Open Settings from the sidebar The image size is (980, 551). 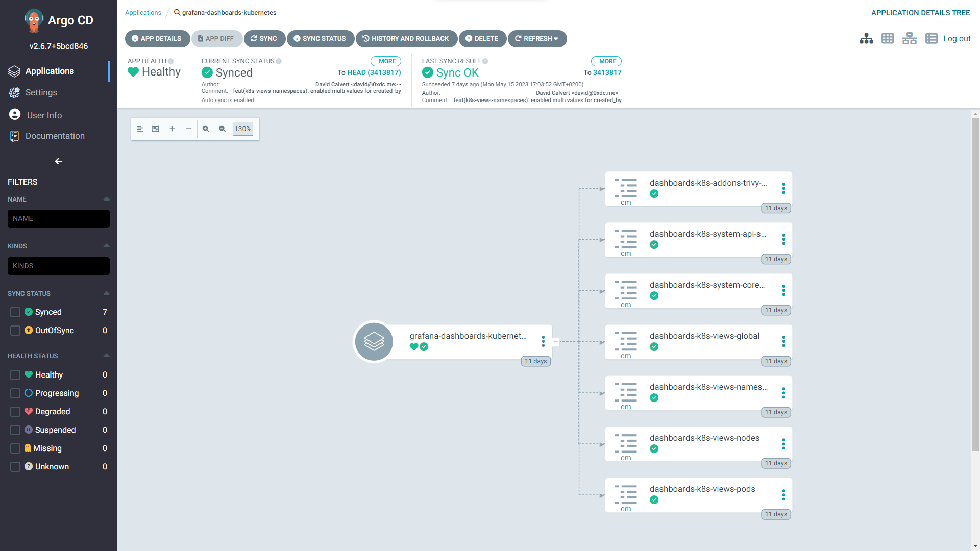click(x=41, y=93)
